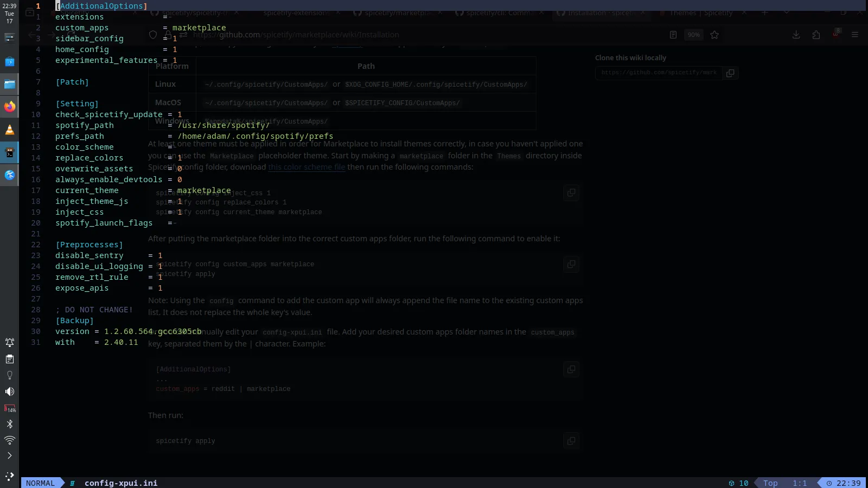Place cursor on version value '1.2.60.564.gcc6305cb'
The image size is (868, 488).
click(x=153, y=331)
